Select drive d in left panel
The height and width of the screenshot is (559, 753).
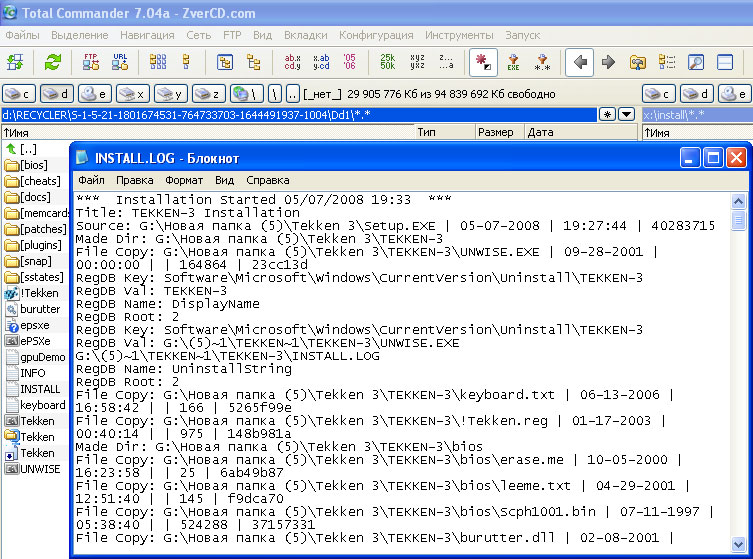tap(57, 94)
